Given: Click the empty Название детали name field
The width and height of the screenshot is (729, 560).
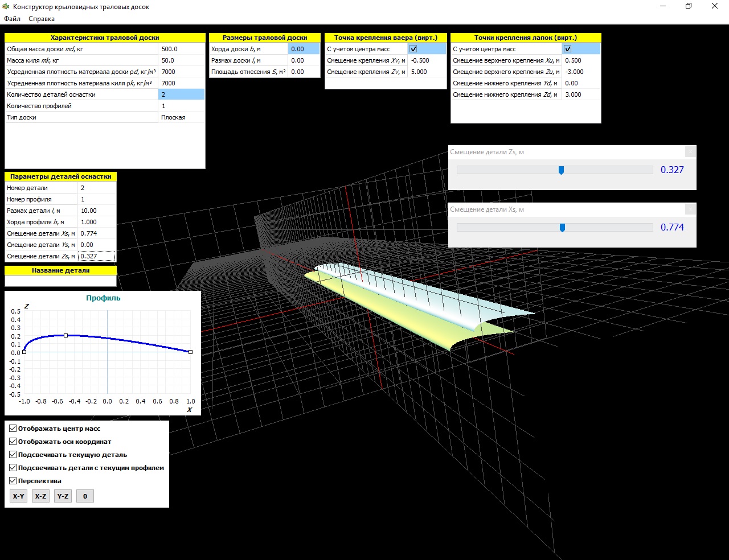Looking at the screenshot, I should pyautogui.click(x=60, y=281).
